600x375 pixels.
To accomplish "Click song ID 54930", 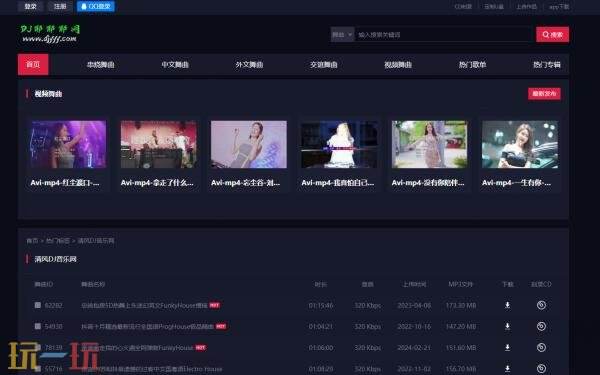I will [x=53, y=326].
